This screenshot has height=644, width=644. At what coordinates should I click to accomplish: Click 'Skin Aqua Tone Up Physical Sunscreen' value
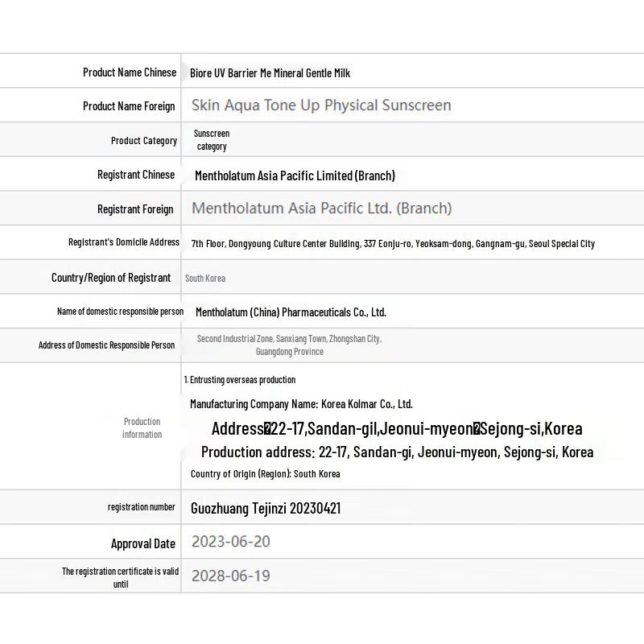(x=320, y=105)
